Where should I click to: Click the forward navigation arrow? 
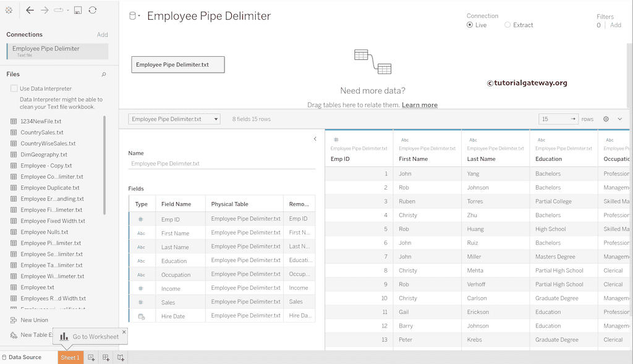44,10
